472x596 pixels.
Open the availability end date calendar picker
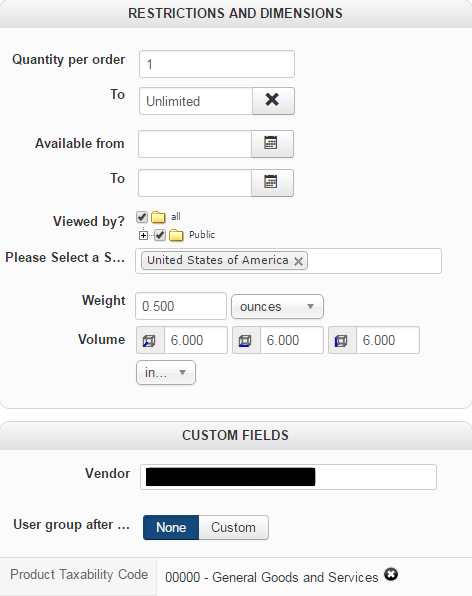point(272,182)
